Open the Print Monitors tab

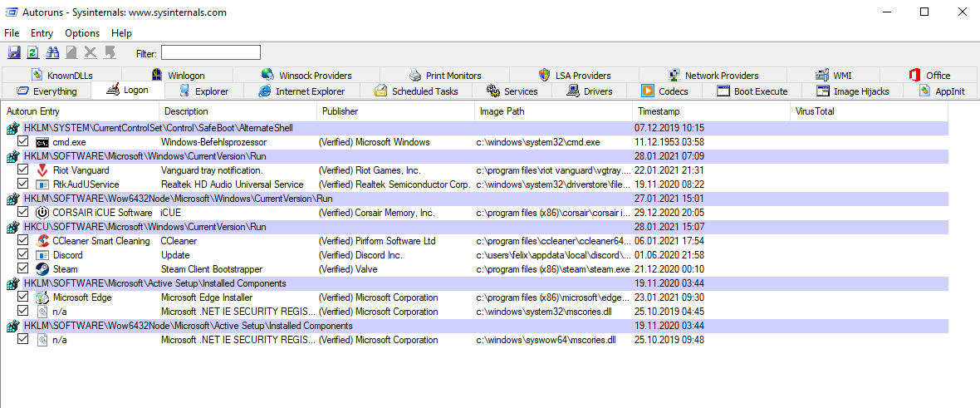[x=445, y=75]
